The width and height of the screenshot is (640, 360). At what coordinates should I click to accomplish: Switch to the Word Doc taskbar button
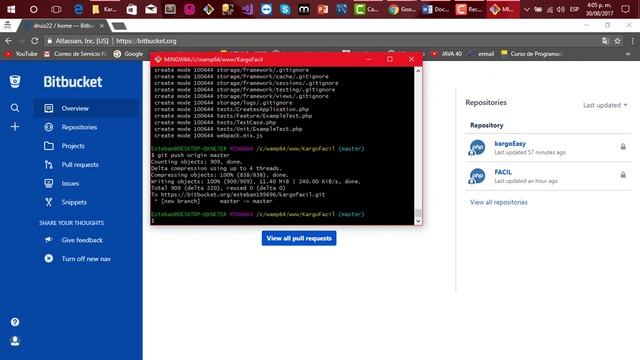[x=436, y=9]
